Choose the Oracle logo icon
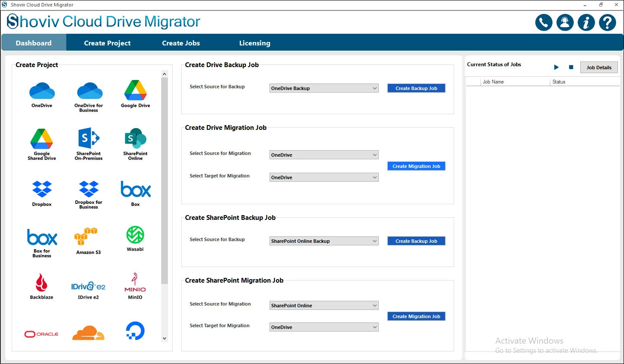 pyautogui.click(x=42, y=334)
